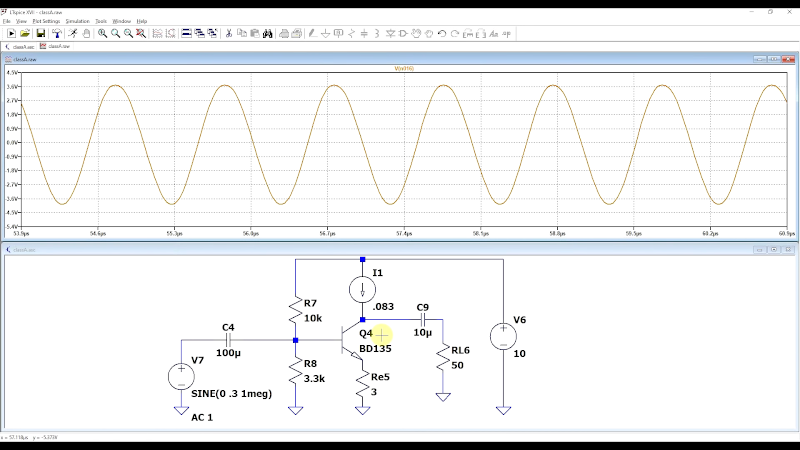Click the Open folder icon
Screen dimensions: 800x450
tap(25, 33)
